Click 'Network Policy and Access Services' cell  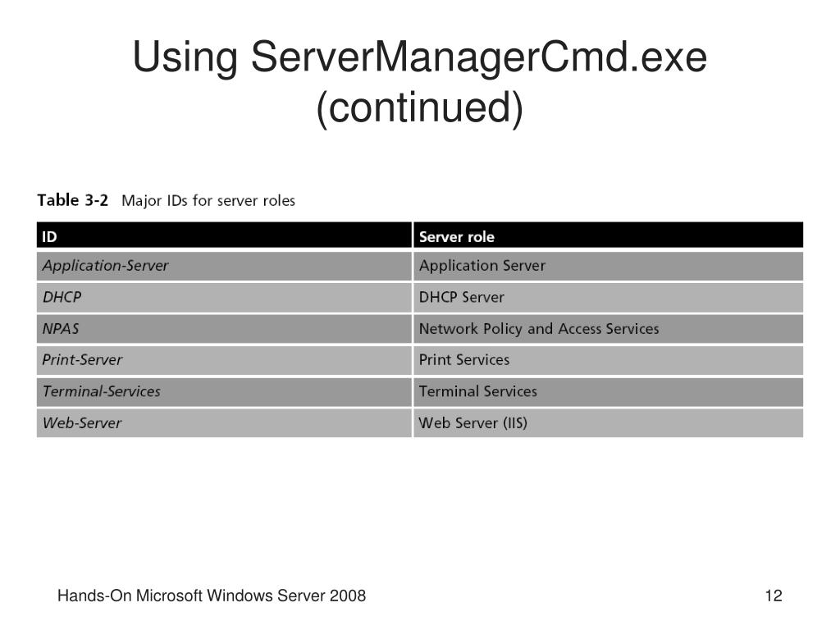pyautogui.click(x=608, y=329)
